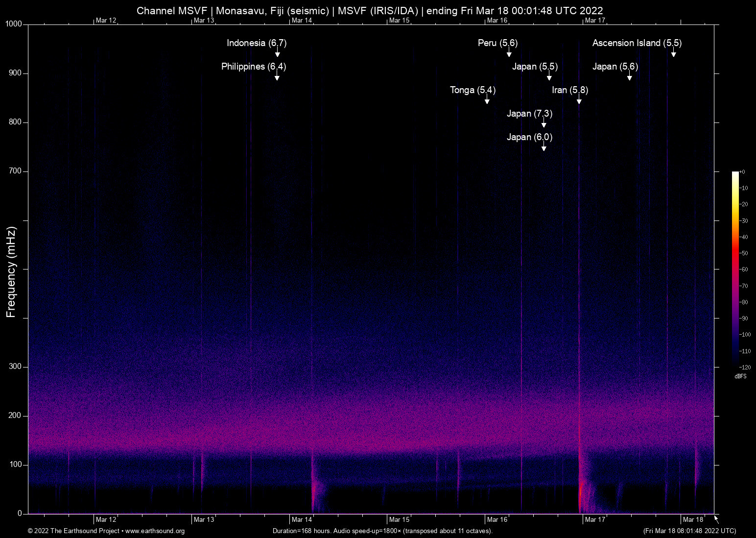Select the Japan (5.5) event label

point(535,67)
